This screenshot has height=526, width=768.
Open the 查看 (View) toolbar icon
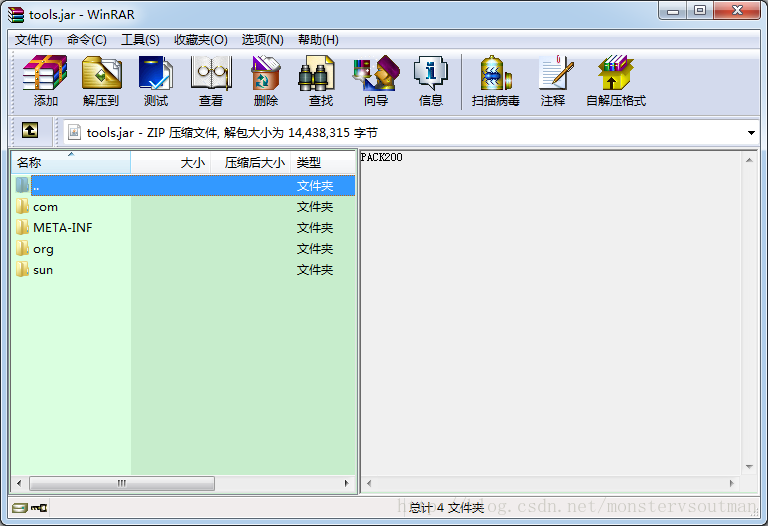click(211, 73)
